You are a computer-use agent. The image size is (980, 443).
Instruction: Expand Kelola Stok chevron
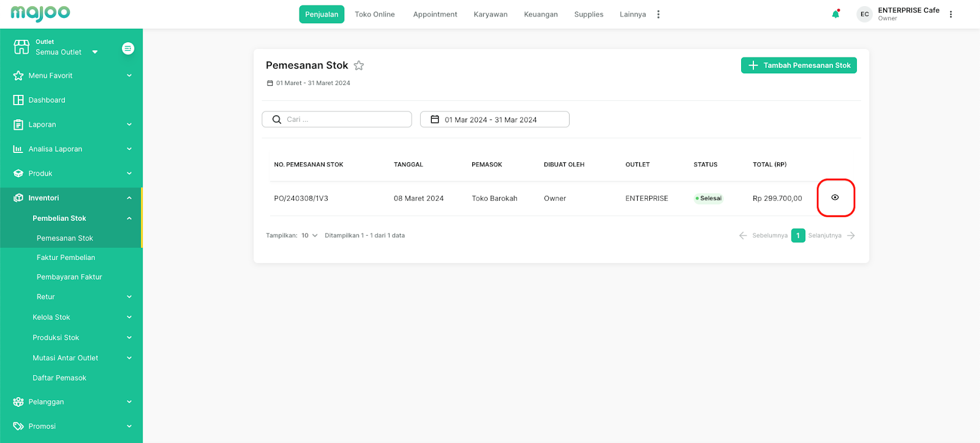tap(129, 318)
